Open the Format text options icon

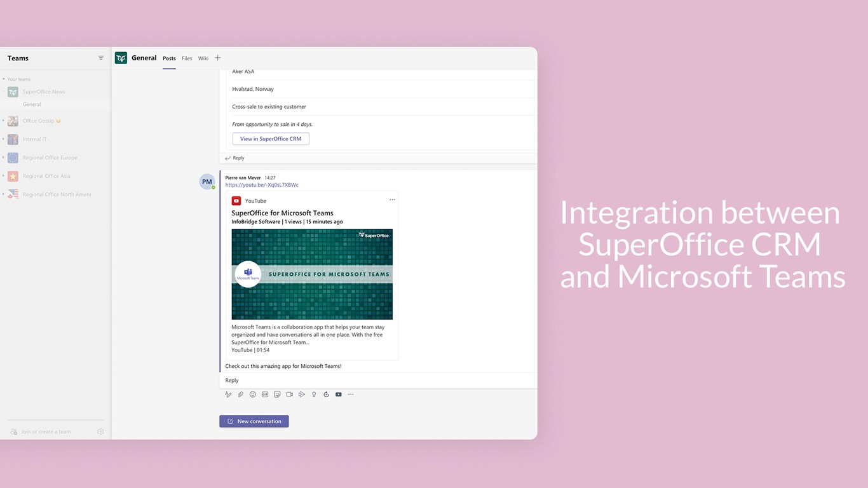click(x=228, y=395)
